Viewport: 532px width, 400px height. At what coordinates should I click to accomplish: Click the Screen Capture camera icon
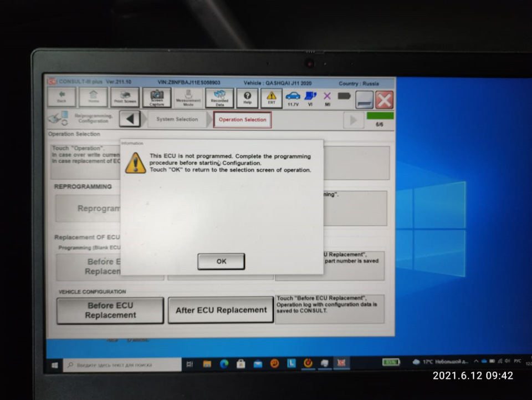156,98
